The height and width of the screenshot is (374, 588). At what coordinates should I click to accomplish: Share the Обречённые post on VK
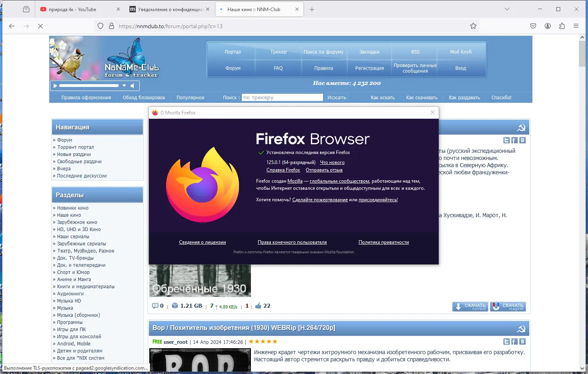click(x=522, y=140)
